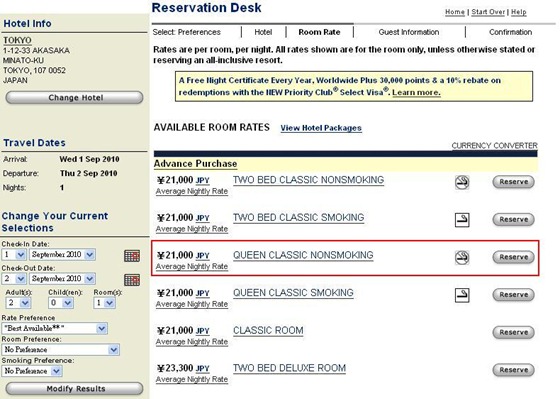
Task: Select the Confirmation step
Action: (510, 32)
